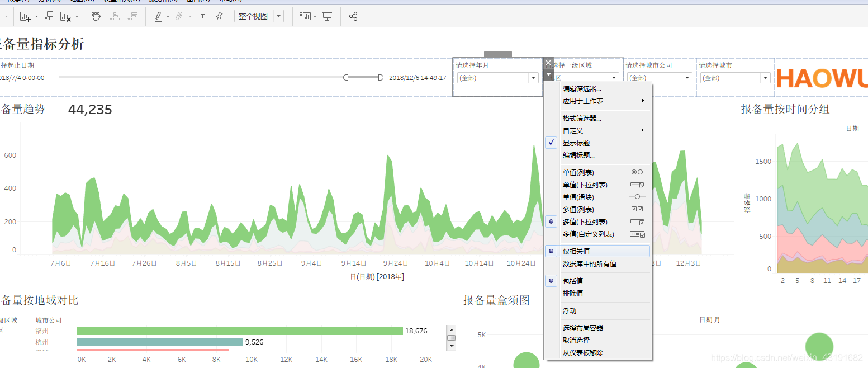Click the sort ascending toolbar icon
Viewport: 868px width, 368px height.
[x=114, y=17]
